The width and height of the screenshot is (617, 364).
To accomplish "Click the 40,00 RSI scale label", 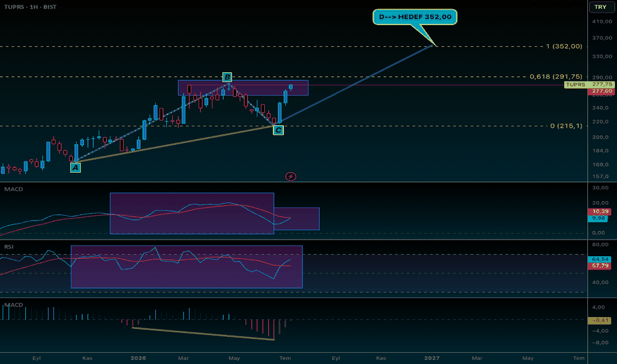I will click(600, 283).
